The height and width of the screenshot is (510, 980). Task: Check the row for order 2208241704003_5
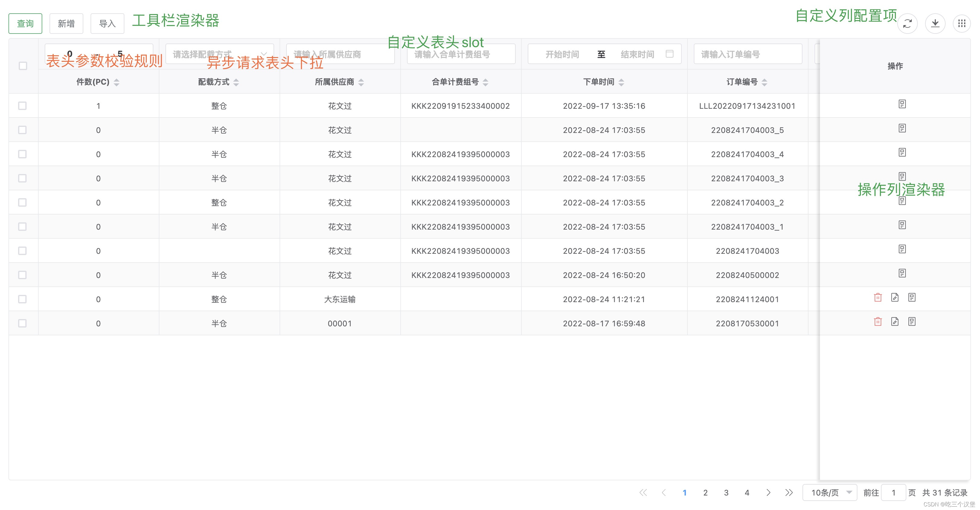click(x=22, y=130)
